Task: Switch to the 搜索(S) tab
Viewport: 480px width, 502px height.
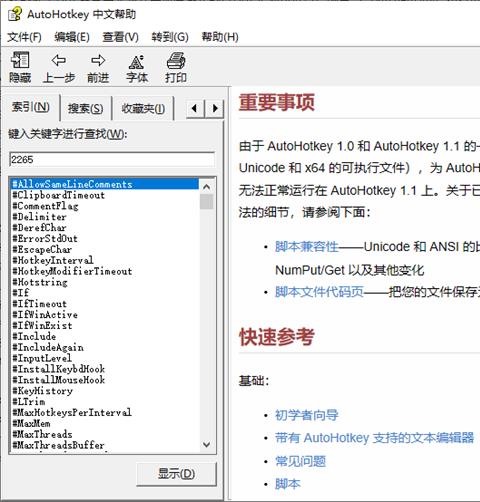Action: pos(85,108)
